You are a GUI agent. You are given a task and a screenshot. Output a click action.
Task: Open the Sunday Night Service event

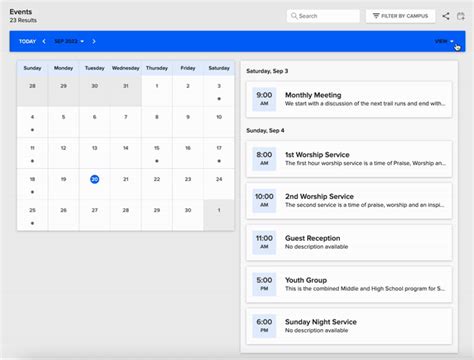click(349, 326)
